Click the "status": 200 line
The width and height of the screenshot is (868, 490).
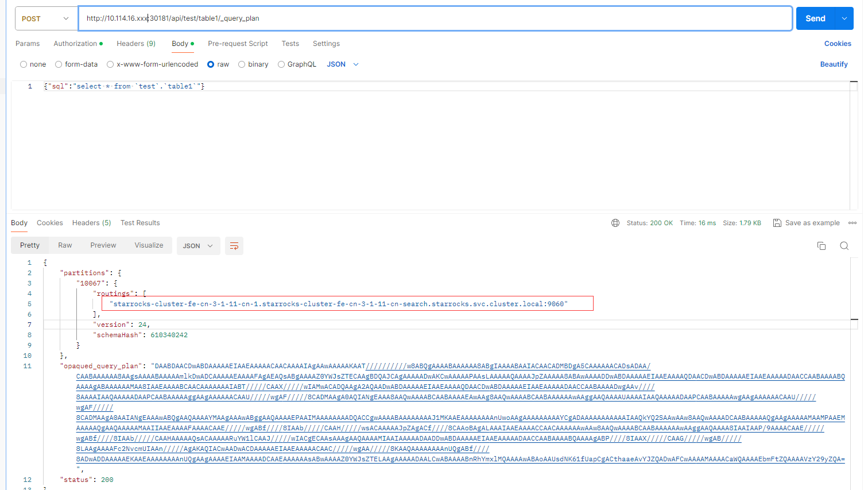pos(87,480)
